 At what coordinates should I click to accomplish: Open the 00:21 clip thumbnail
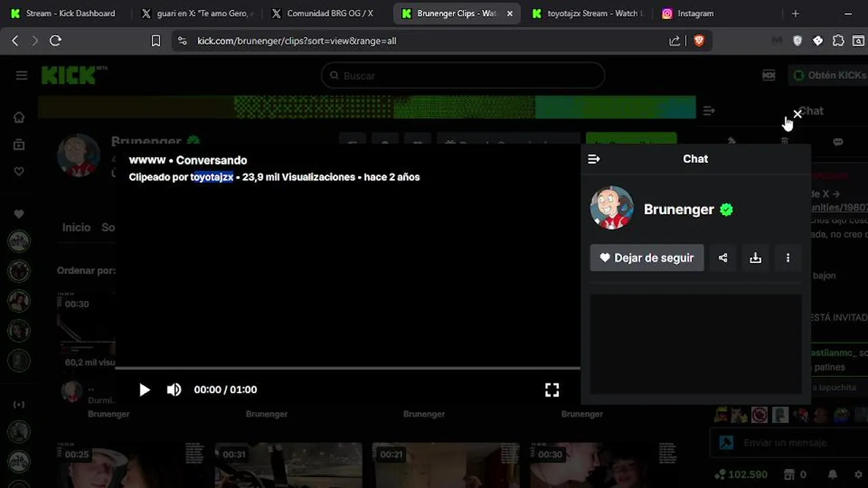pyautogui.click(x=446, y=465)
